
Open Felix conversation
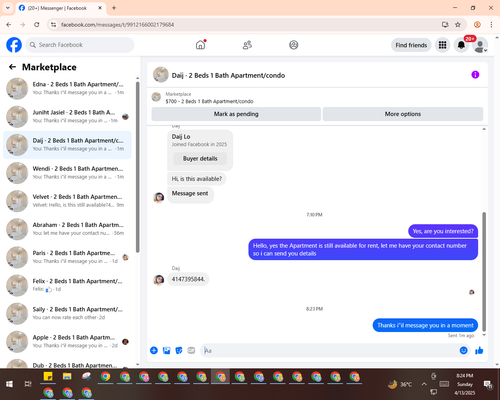(67, 285)
